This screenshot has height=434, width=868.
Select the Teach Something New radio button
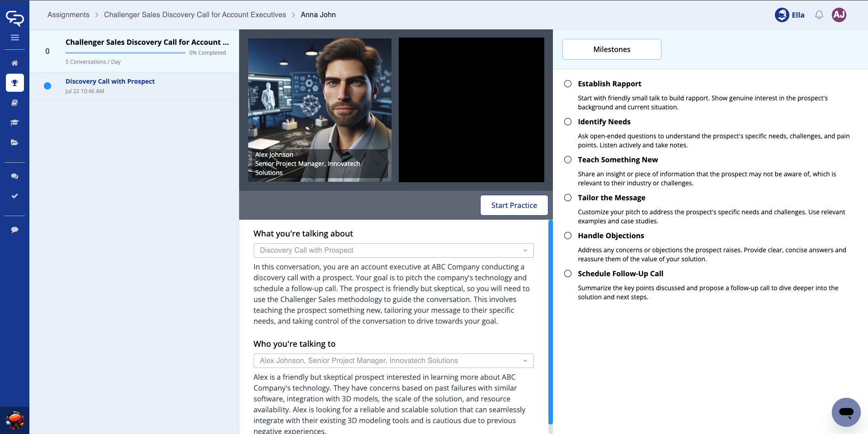tap(568, 160)
